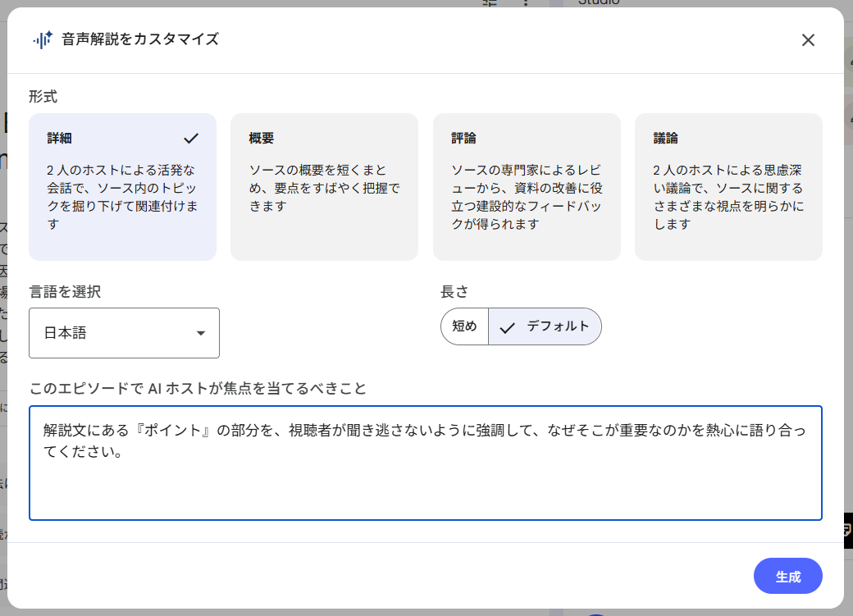
Task: Open the 日本語 language dropdown
Action: point(124,333)
